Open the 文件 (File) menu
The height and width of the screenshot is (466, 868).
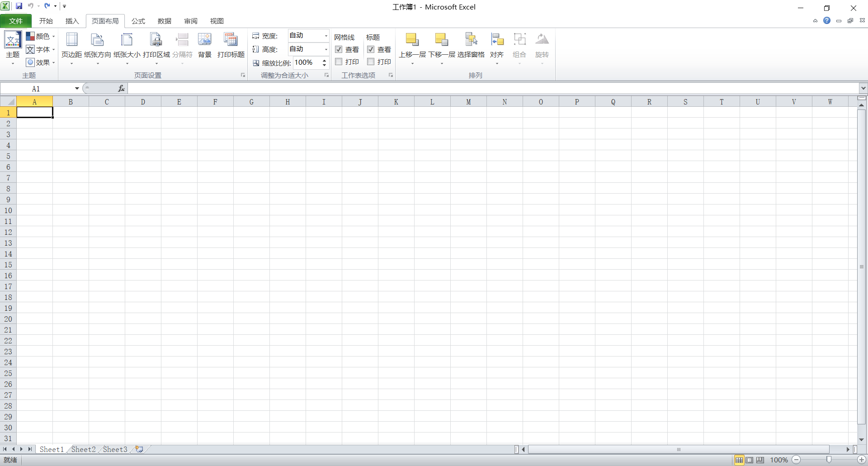16,21
